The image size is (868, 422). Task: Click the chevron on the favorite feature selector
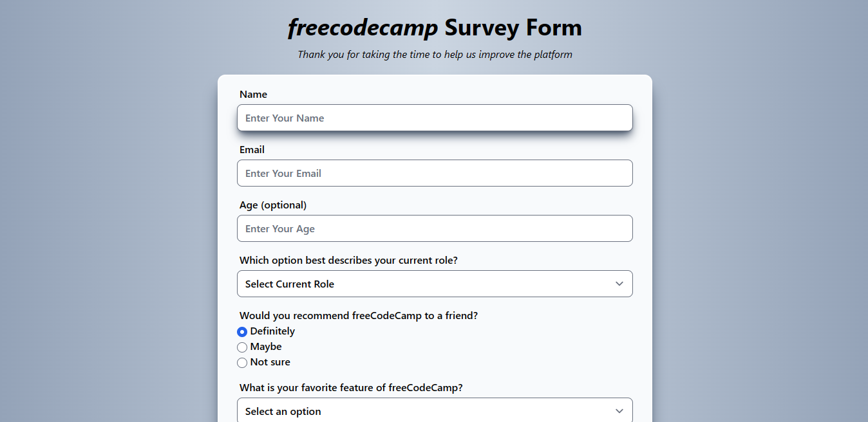[619, 410]
